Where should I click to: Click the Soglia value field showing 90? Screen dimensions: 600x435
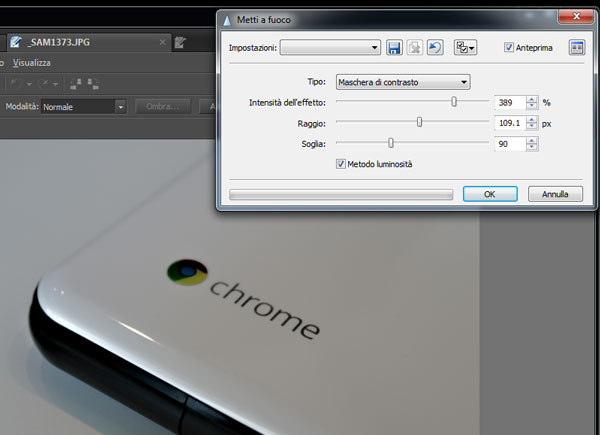tap(510, 144)
